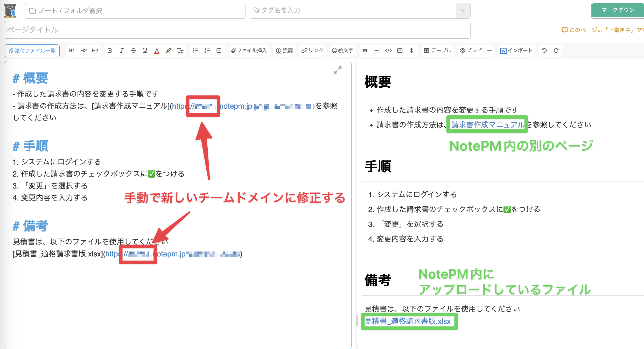Switch the マークダウン editor mode
Image resolution: width=644 pixels, height=349 pixels.
(x=618, y=10)
